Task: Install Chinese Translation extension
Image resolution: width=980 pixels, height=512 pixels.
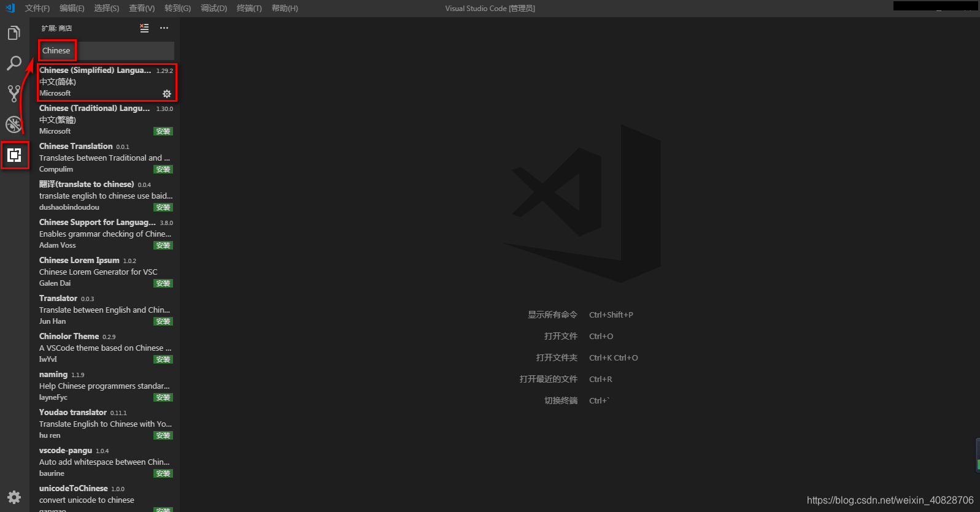Action: (163, 169)
